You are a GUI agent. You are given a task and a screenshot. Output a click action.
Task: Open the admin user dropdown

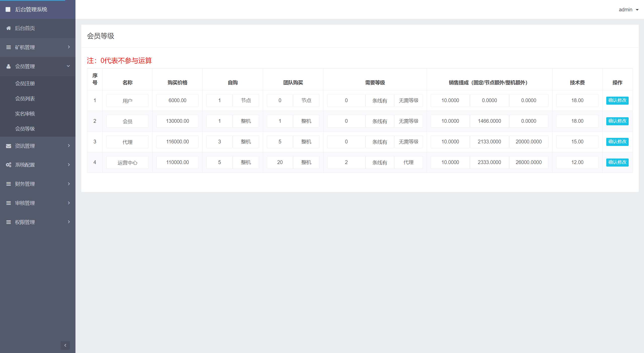coord(628,10)
